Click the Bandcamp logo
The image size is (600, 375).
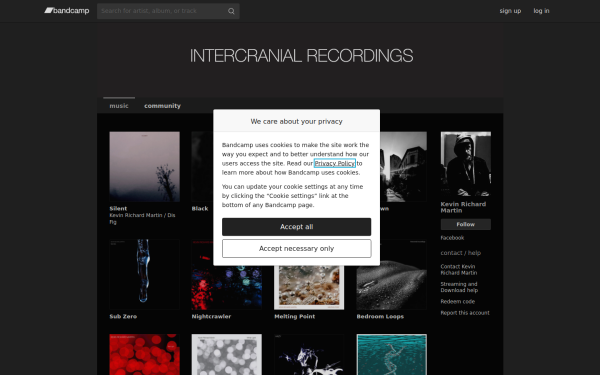tap(67, 11)
